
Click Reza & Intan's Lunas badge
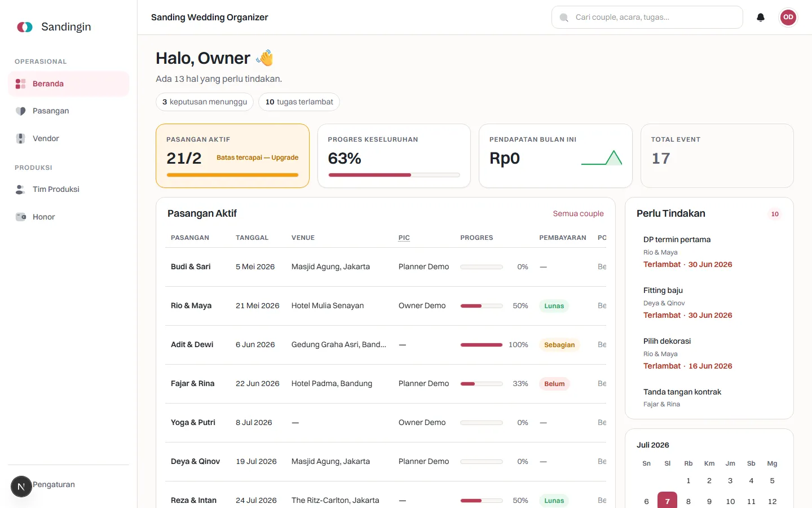tap(554, 501)
